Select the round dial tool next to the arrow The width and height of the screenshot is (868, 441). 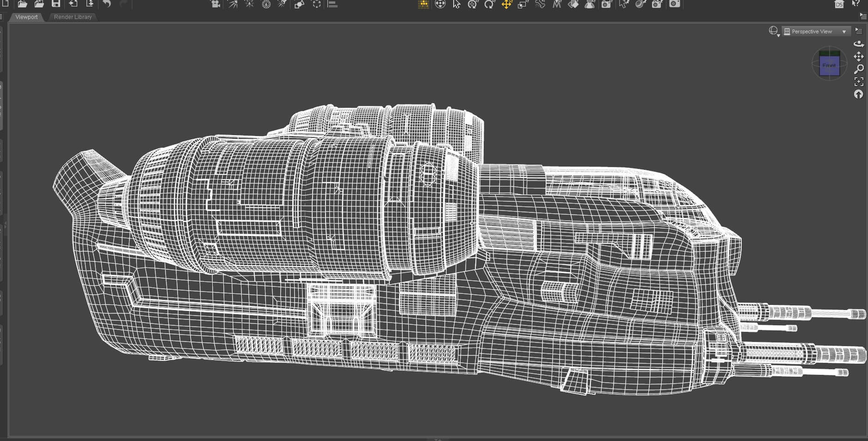(473, 4)
